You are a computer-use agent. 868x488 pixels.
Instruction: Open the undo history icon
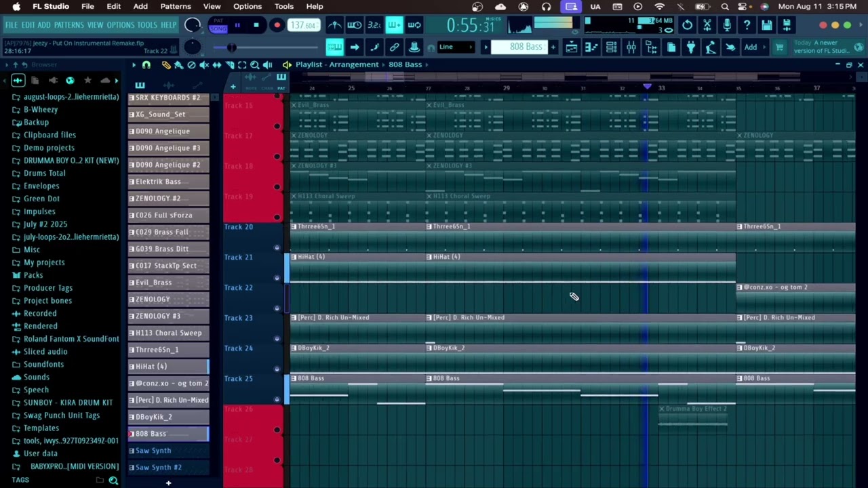[687, 25]
